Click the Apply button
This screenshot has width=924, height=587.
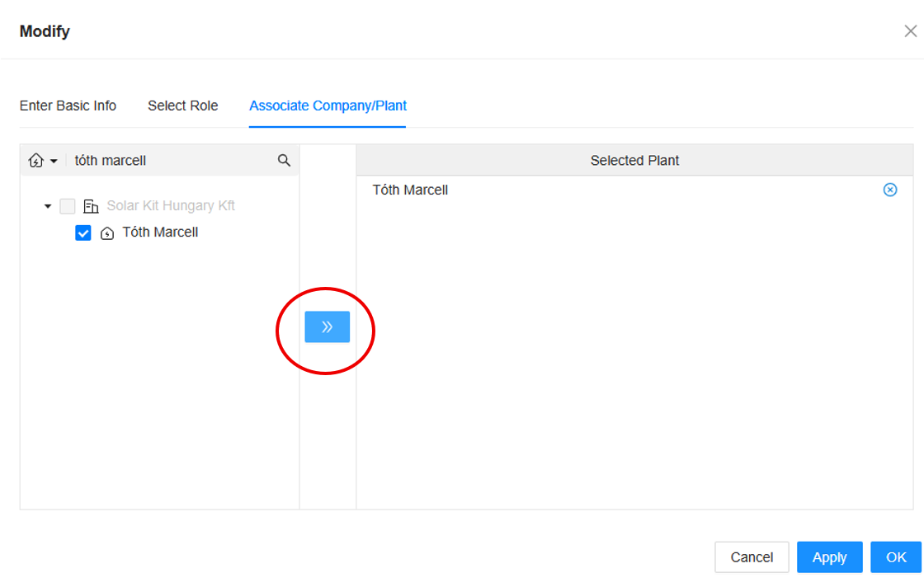pos(829,557)
